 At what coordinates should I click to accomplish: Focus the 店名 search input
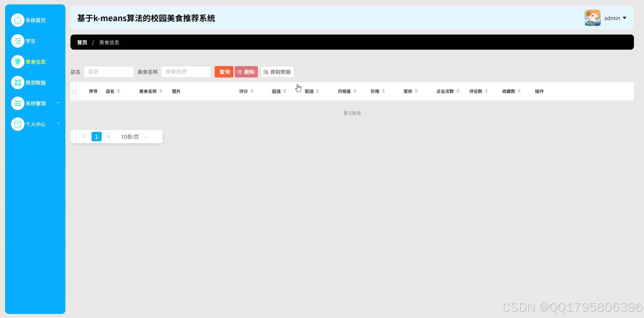click(109, 72)
